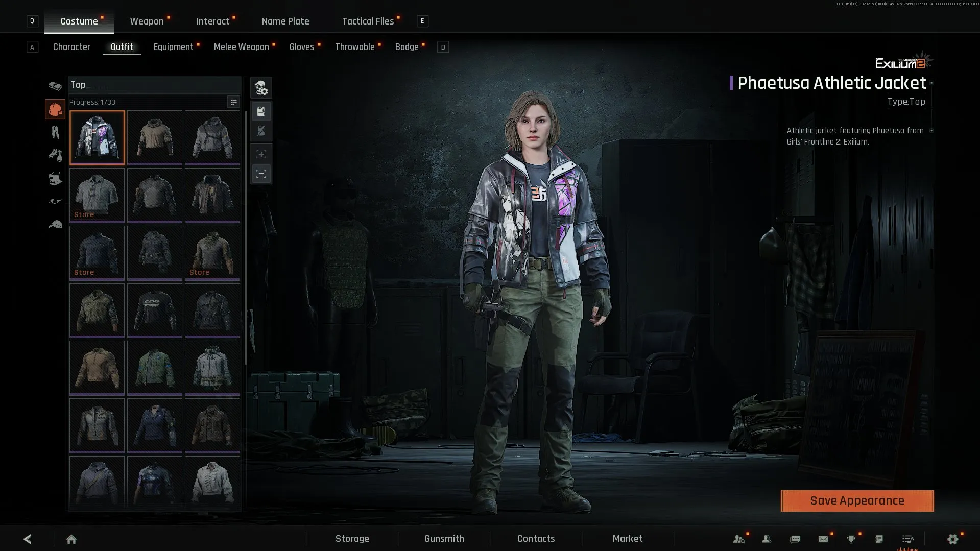Click the Find Players icon in bottom bar
The image size is (980, 551).
(x=738, y=539)
